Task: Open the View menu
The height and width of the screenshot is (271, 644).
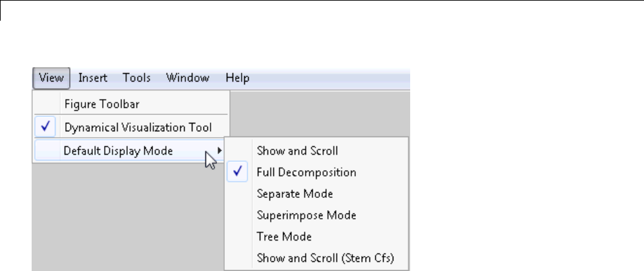Action: pyautogui.click(x=51, y=78)
